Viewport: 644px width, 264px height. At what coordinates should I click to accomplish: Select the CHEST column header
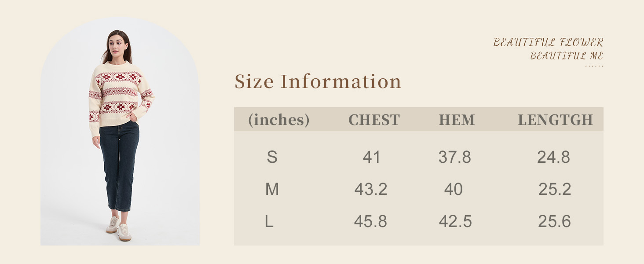click(x=374, y=120)
